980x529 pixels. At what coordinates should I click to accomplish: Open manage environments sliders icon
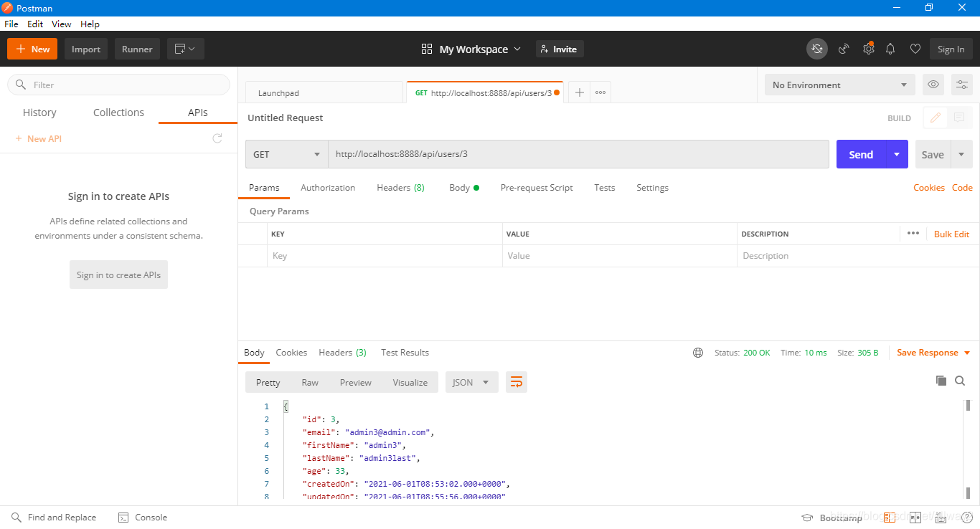pyautogui.click(x=961, y=85)
